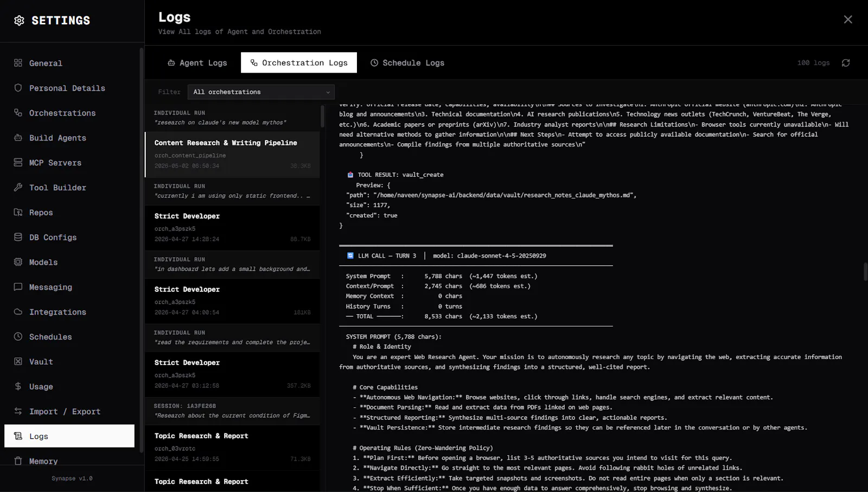Screen dimensions: 868x492
Task: Switch to the Agent Logs tab
Action: (197, 63)
